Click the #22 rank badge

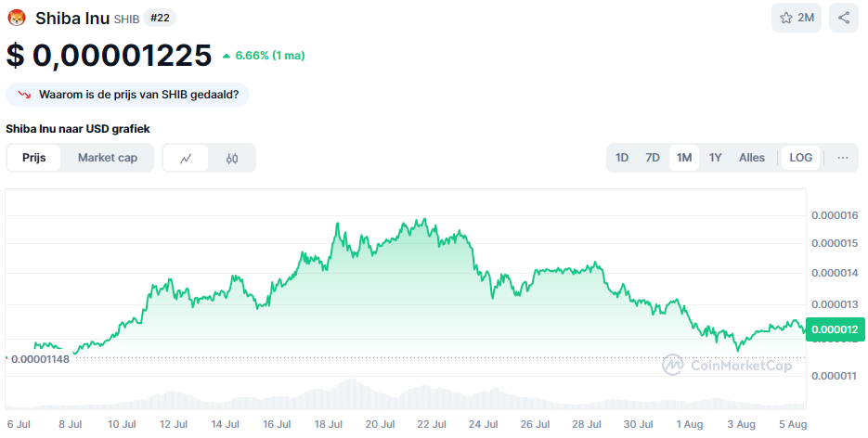160,18
